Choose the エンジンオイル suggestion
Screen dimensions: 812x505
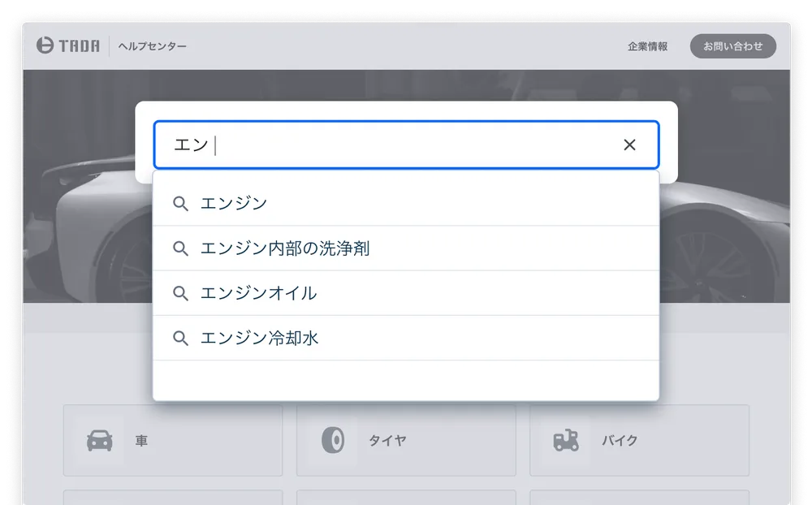[x=406, y=293]
